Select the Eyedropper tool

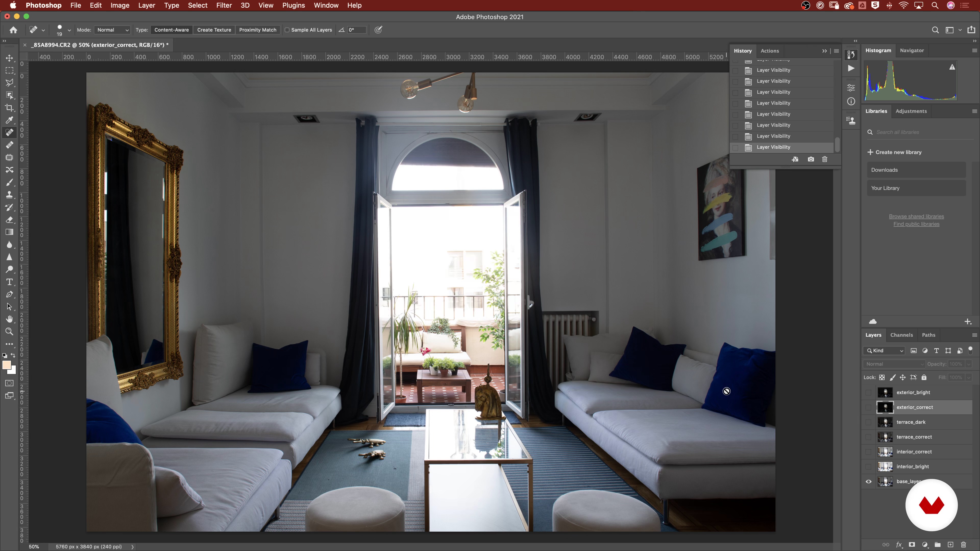(9, 120)
